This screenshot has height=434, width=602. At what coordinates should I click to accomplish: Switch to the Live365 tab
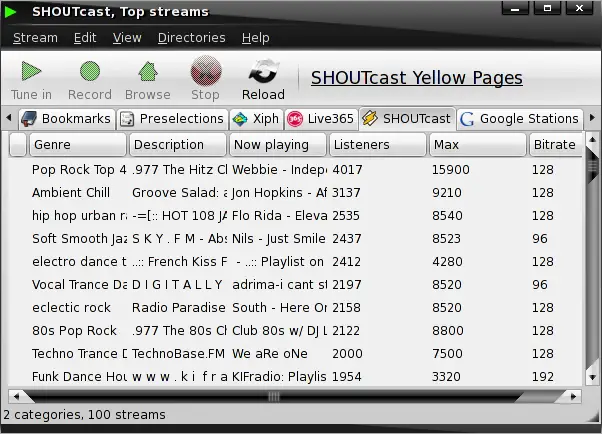click(x=321, y=119)
